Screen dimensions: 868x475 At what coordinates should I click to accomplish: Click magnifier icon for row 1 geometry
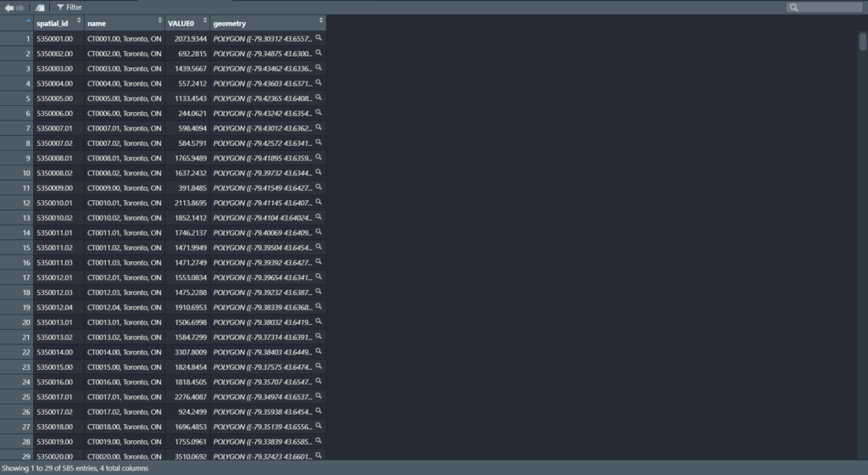coord(319,39)
